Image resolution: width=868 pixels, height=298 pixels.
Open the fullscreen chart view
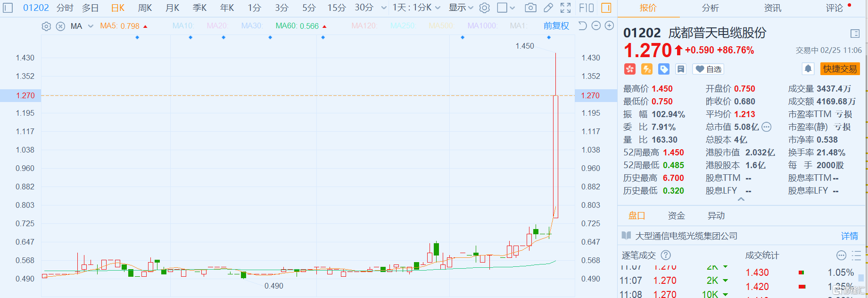click(x=565, y=8)
